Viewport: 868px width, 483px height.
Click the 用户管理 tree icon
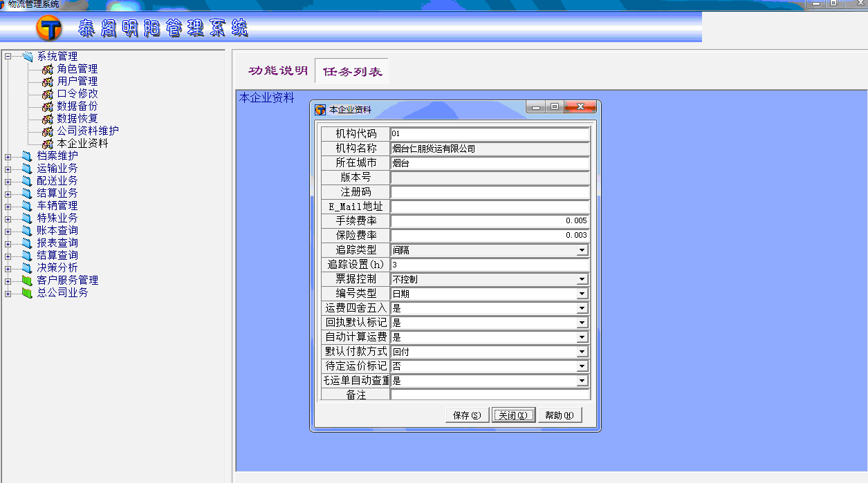click(x=47, y=82)
